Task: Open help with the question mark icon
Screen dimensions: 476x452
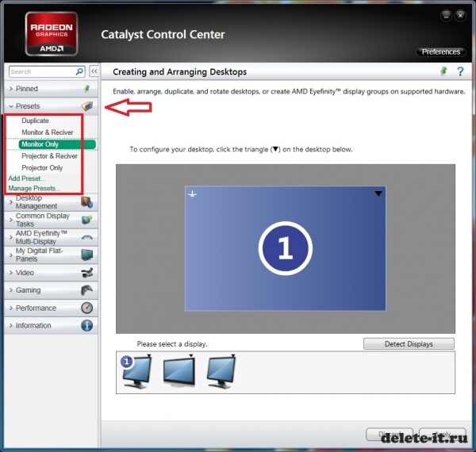Action: click(x=460, y=71)
